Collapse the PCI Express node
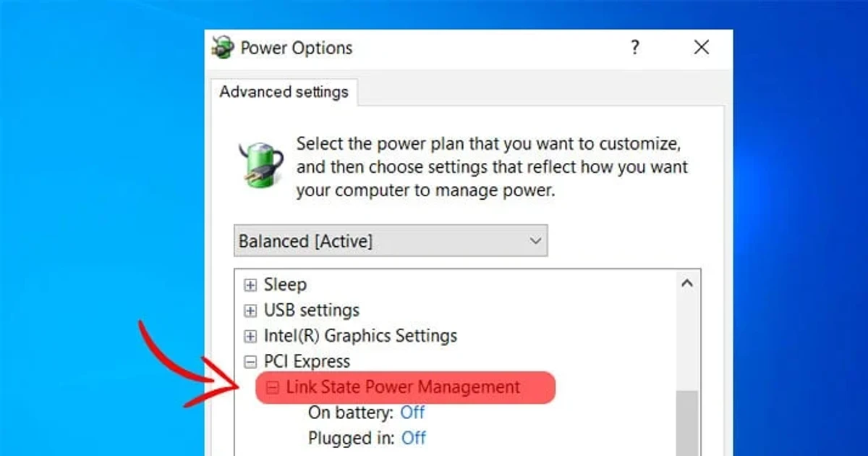 (x=250, y=363)
